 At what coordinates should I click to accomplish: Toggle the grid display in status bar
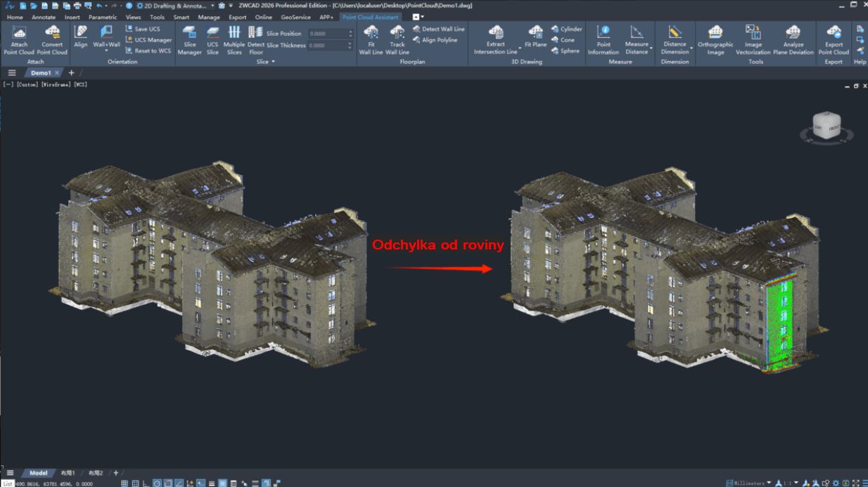pos(125,483)
